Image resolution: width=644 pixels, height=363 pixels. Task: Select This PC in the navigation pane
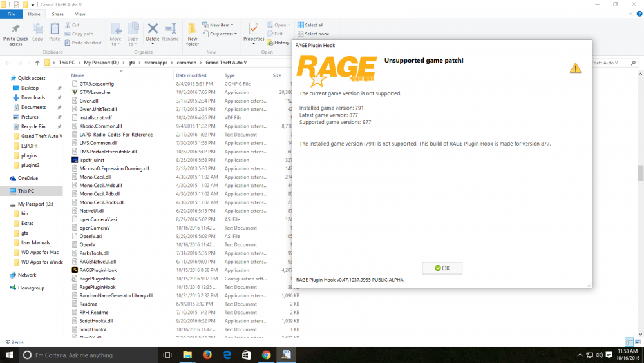point(26,191)
